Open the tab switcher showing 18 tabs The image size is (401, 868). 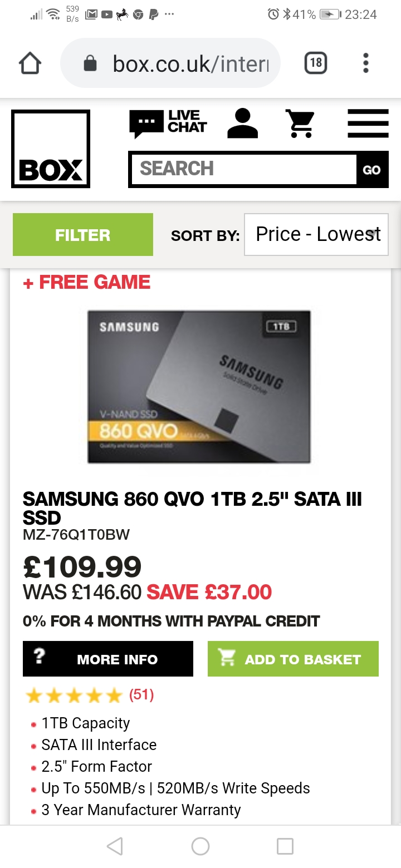click(x=316, y=63)
